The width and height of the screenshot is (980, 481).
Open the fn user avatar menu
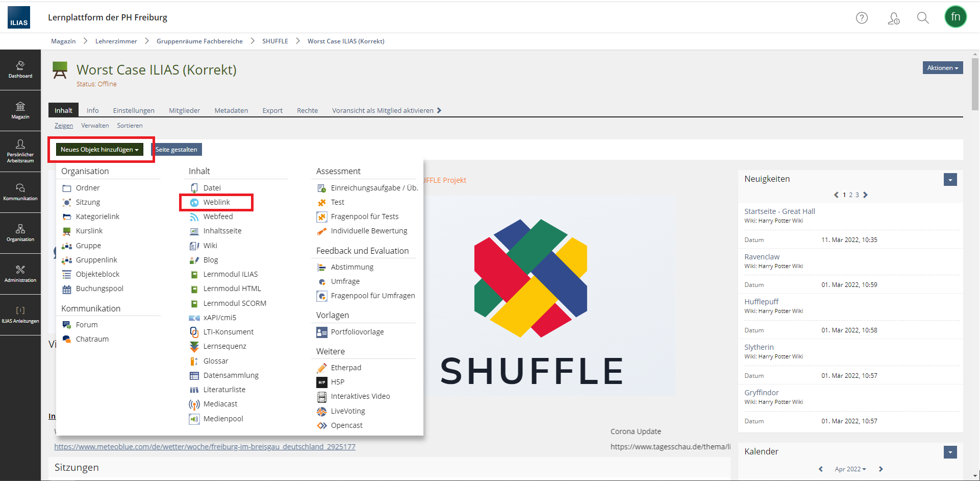(955, 17)
